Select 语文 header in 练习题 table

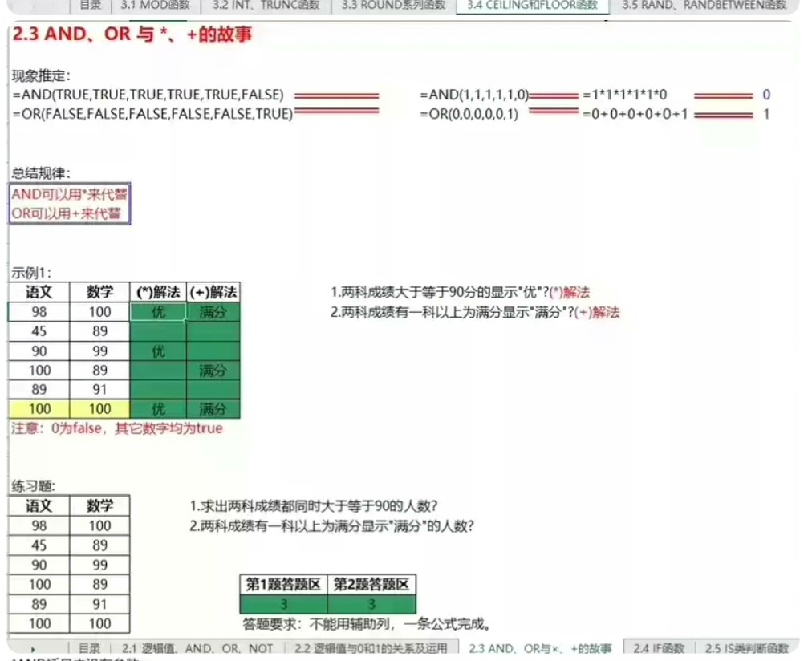click(x=39, y=505)
